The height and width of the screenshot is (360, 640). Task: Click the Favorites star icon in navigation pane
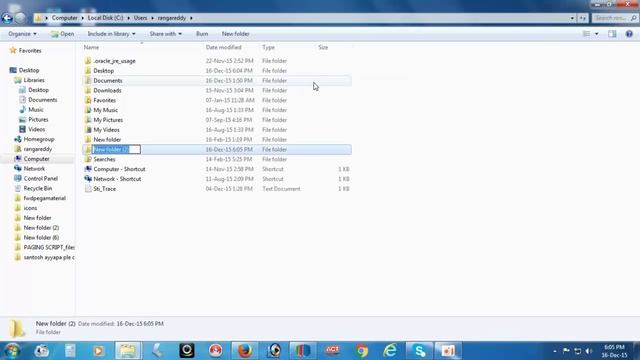[13, 50]
